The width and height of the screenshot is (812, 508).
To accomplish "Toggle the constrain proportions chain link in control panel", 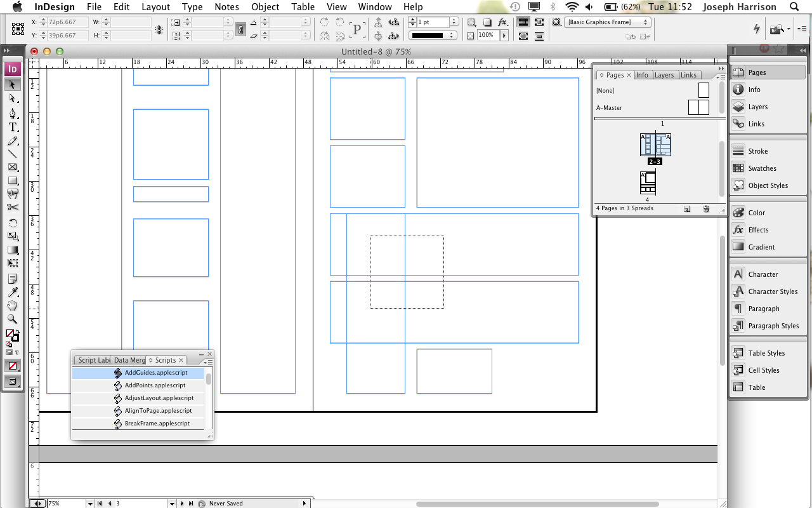I will (240, 29).
